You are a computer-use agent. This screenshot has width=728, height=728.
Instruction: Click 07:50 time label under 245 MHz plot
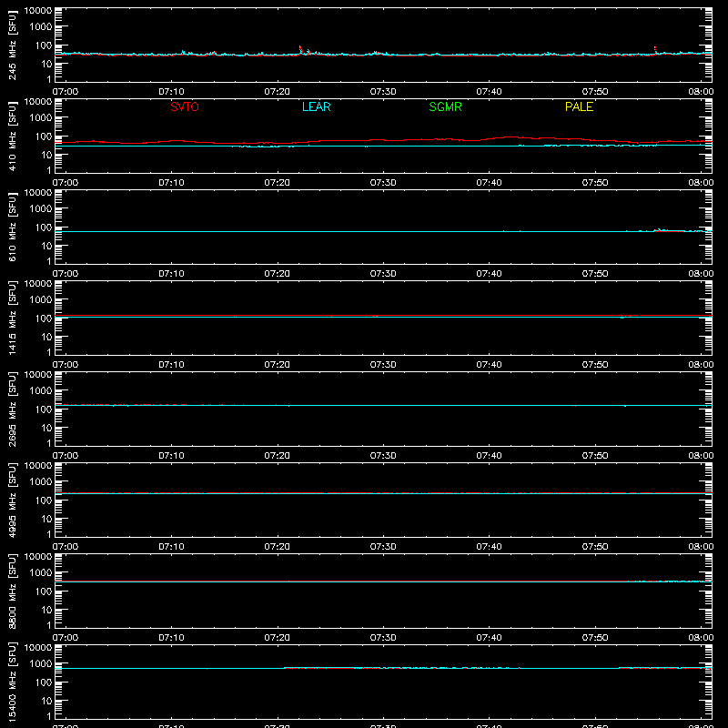pyautogui.click(x=595, y=92)
